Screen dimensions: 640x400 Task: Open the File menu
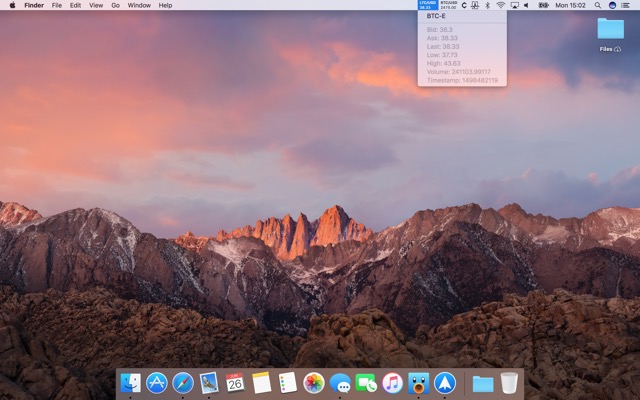[57, 5]
